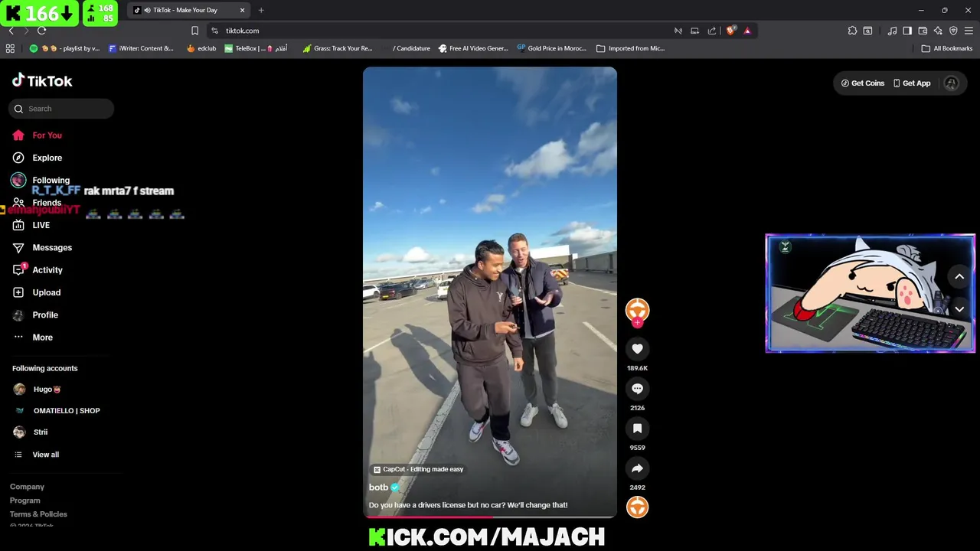Like the video with the heart icon

pyautogui.click(x=637, y=349)
